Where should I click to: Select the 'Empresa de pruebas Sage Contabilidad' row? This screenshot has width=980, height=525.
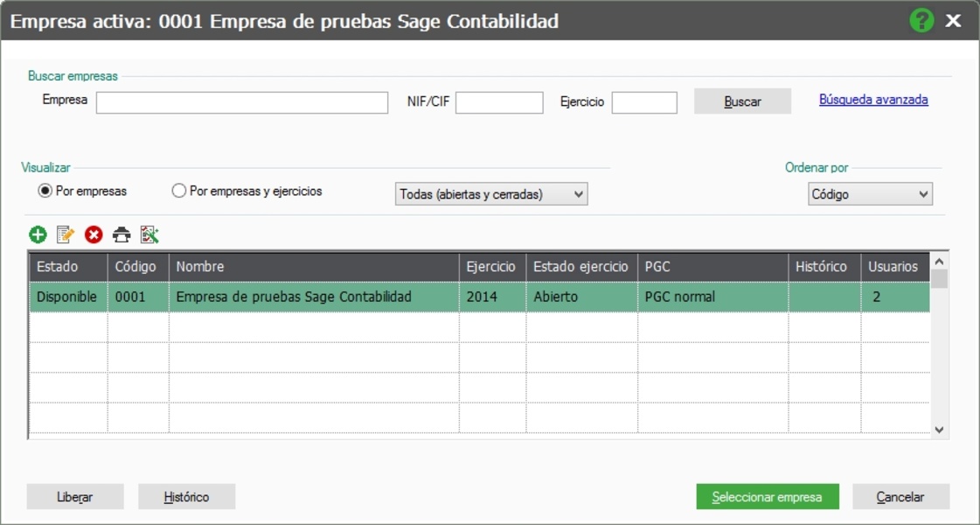coord(294,297)
